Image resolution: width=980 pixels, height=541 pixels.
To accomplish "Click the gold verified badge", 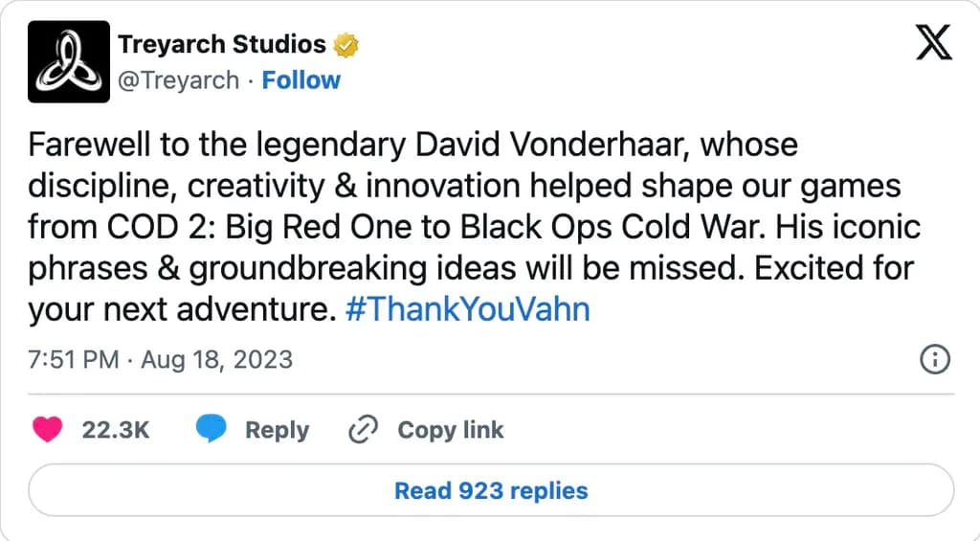I will pyautogui.click(x=345, y=45).
